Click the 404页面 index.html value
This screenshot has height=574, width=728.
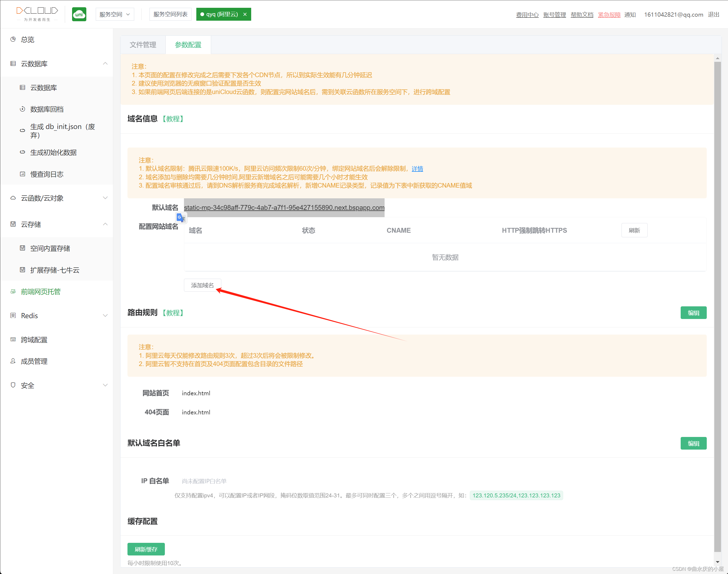point(196,412)
